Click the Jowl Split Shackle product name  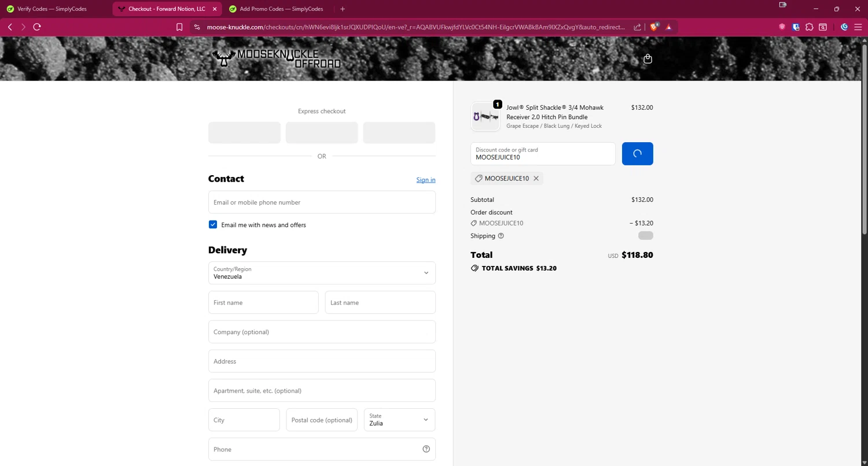555,112
